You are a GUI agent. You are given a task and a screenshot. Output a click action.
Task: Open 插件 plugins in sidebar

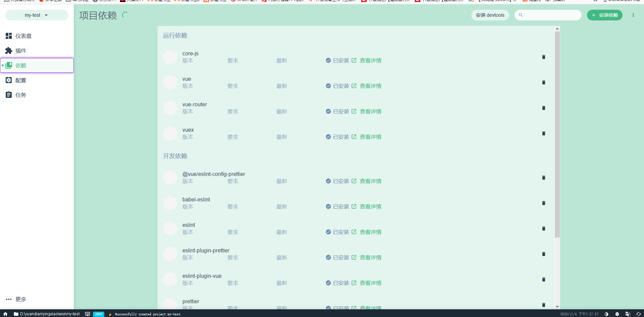37,51
